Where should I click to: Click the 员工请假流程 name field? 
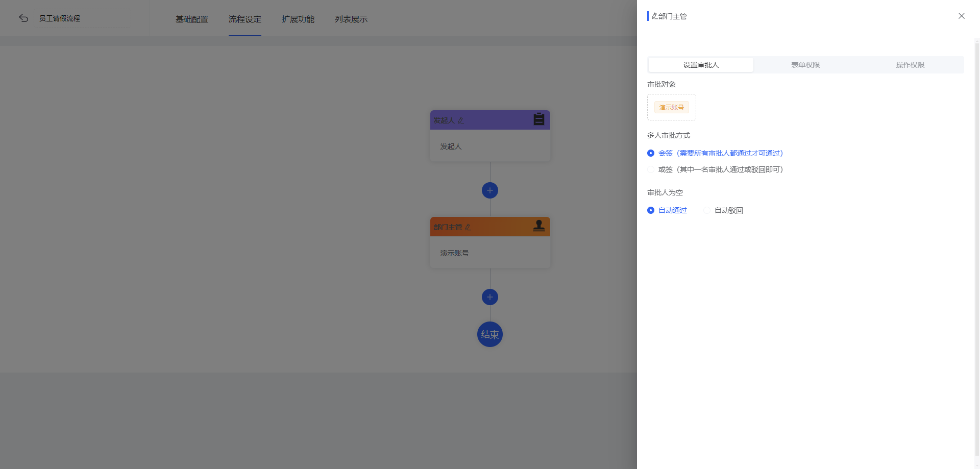tap(82, 18)
